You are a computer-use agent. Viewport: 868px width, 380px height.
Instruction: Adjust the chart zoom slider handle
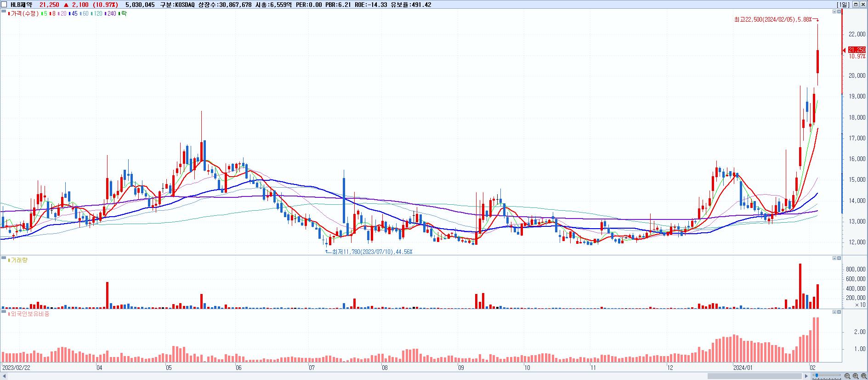[816, 376]
